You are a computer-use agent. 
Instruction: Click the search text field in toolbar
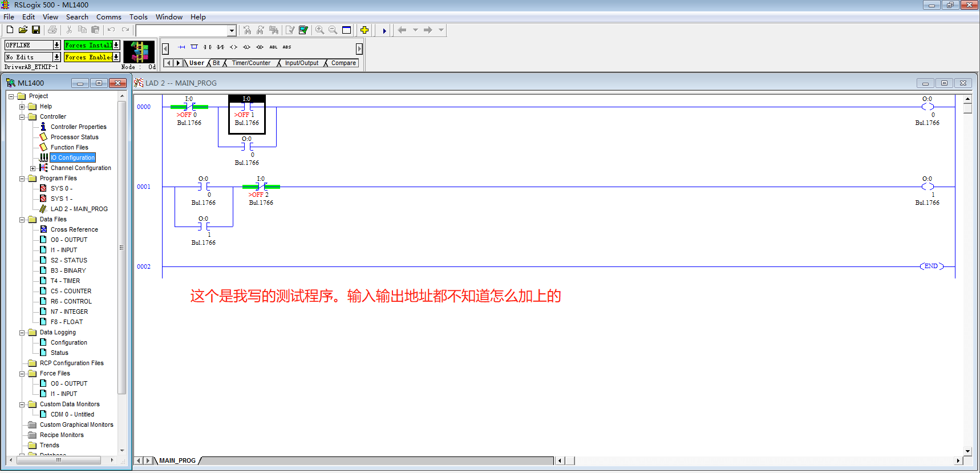click(x=182, y=31)
